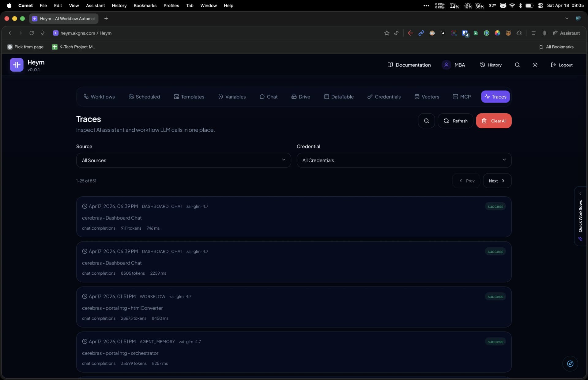588x380 pixels.
Task: Expand the All Credentials dropdown
Action: [x=404, y=160]
